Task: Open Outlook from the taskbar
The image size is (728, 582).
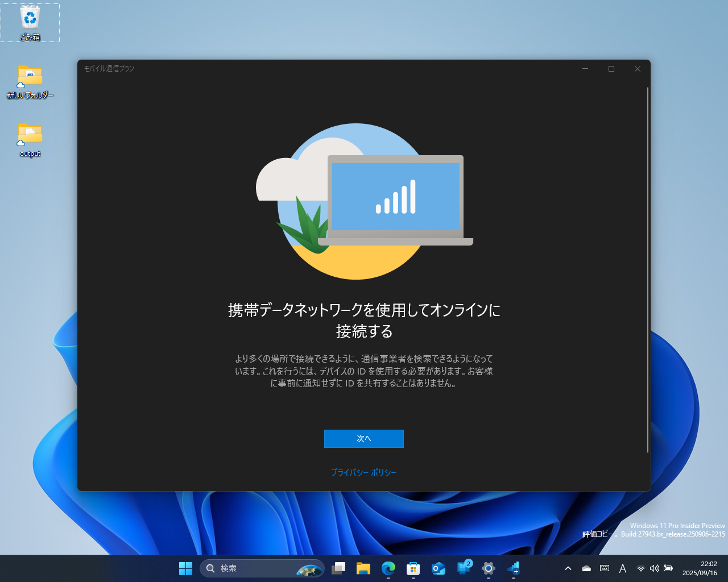Action: coord(438,568)
